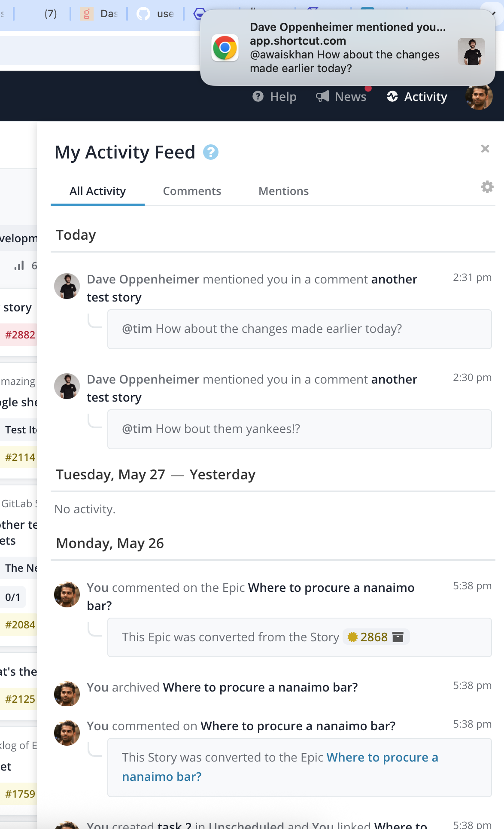The height and width of the screenshot is (829, 504).
Task: Select the All Activity tab
Action: tap(97, 191)
